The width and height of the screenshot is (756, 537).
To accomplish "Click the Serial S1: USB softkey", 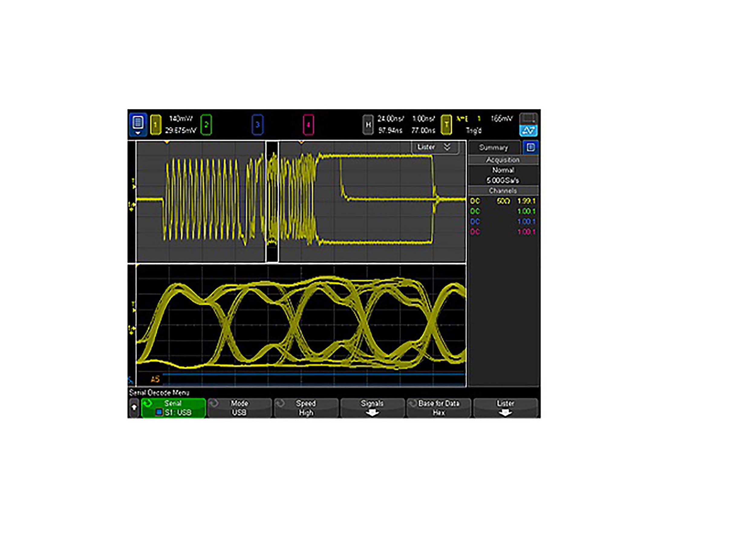I will click(173, 408).
